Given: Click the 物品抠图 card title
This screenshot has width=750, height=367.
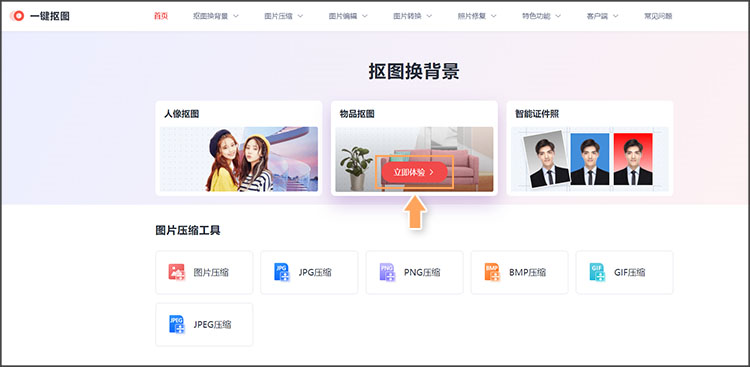Looking at the screenshot, I should pyautogui.click(x=357, y=114).
